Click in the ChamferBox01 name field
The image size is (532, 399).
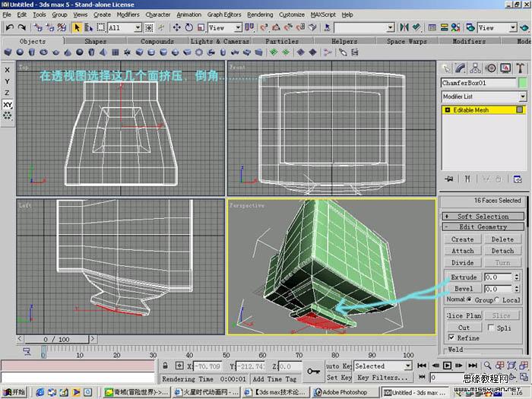click(478, 83)
